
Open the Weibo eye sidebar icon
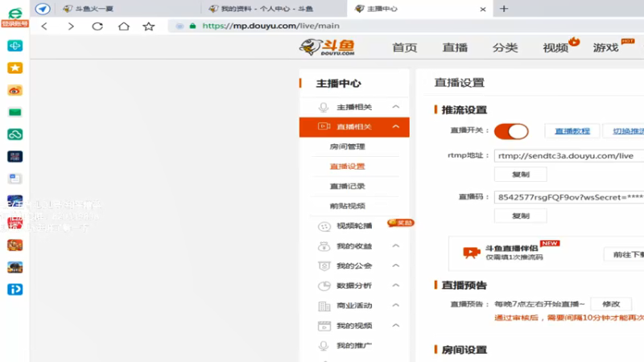pyautogui.click(x=14, y=90)
